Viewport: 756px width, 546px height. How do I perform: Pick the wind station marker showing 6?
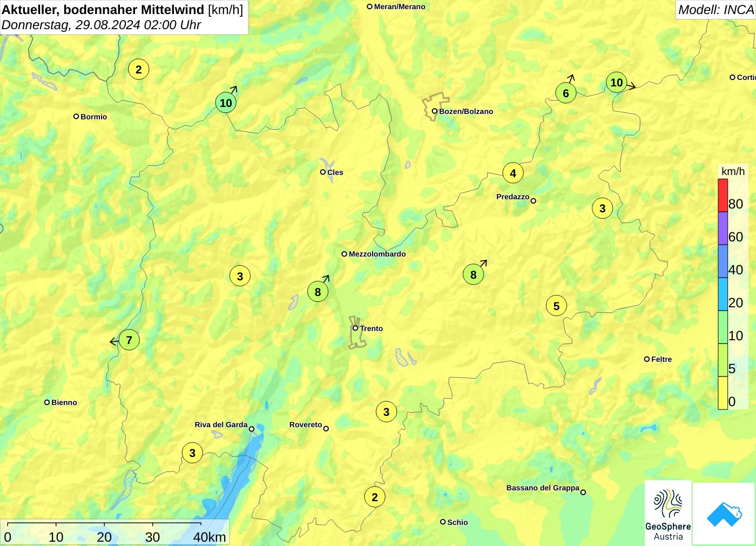click(566, 93)
